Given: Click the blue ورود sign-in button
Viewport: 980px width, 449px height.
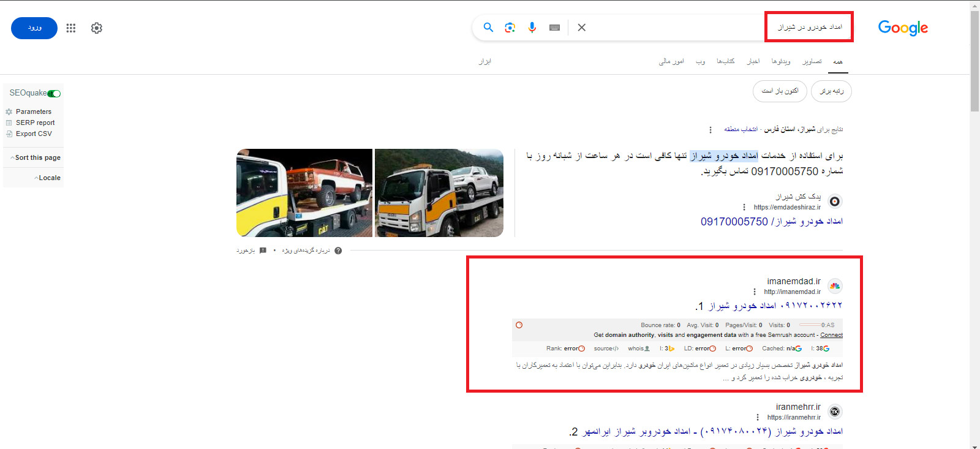Looking at the screenshot, I should pyautogui.click(x=34, y=28).
